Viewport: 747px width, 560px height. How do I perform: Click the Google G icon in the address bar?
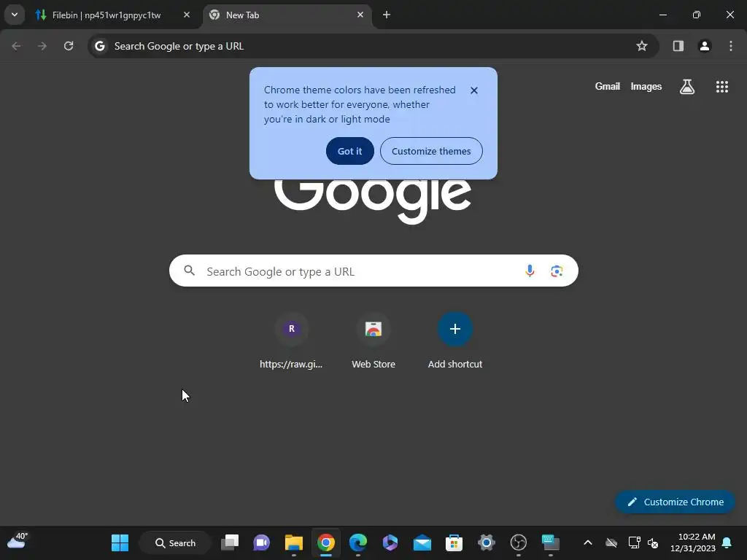[99, 46]
